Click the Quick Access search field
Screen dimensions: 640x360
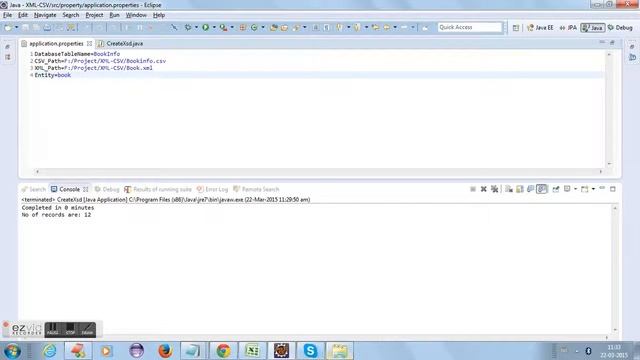469,27
